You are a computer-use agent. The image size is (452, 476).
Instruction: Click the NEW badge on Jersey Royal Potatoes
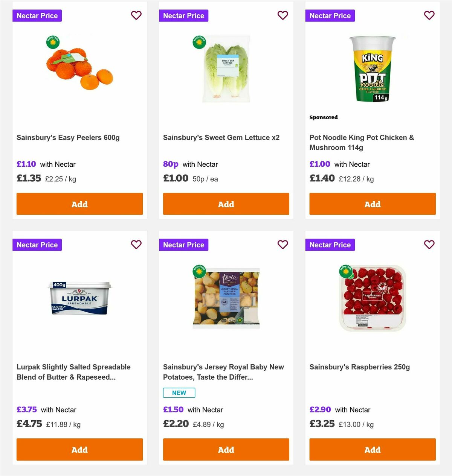pyautogui.click(x=179, y=392)
